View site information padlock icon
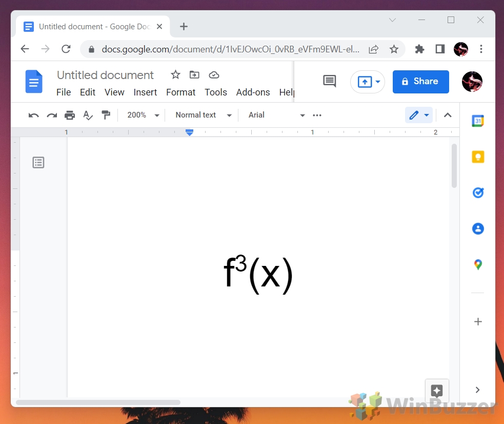Image resolution: width=504 pixels, height=424 pixels. pyautogui.click(x=91, y=49)
